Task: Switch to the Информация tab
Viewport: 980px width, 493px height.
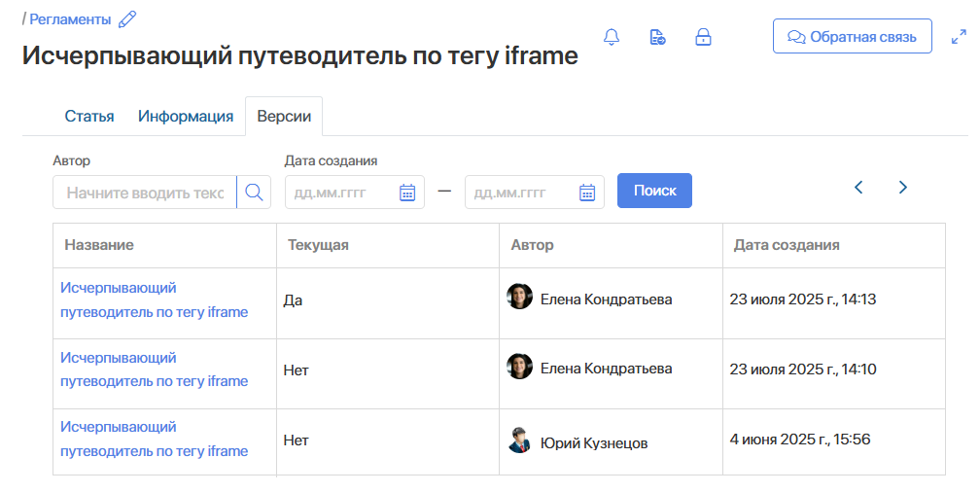Action: 186,117
